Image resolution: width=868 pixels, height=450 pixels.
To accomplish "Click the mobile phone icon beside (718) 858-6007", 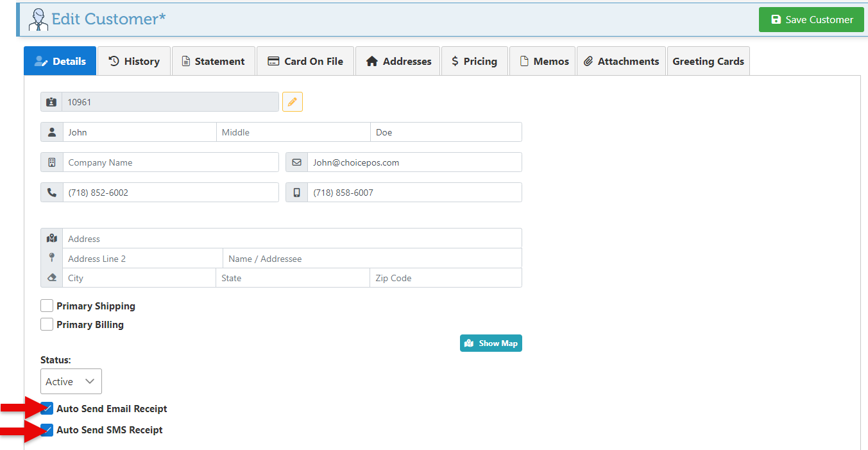I will pos(296,193).
